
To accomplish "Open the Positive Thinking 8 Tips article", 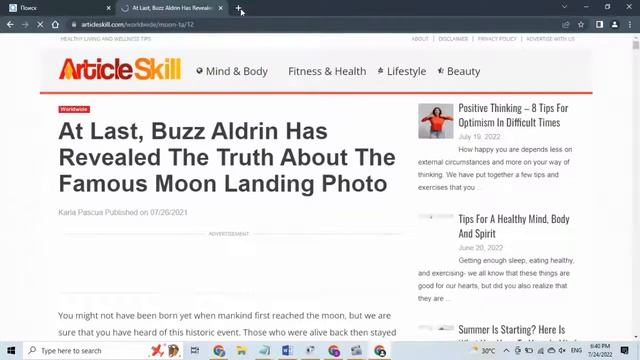I will [513, 115].
